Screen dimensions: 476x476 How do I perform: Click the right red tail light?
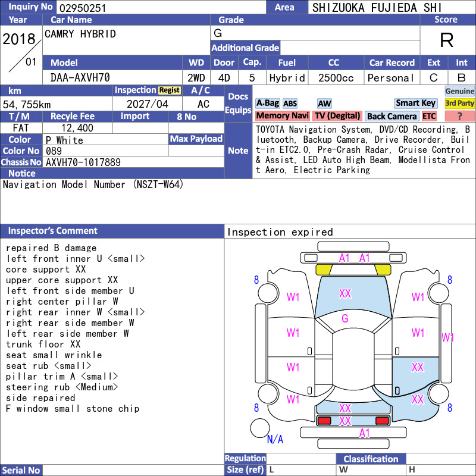382,421
